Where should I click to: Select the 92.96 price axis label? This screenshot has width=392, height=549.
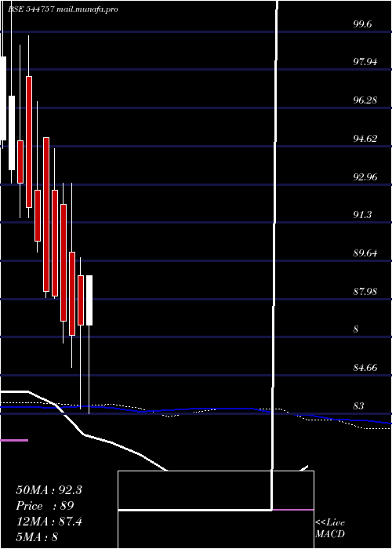[365, 176]
